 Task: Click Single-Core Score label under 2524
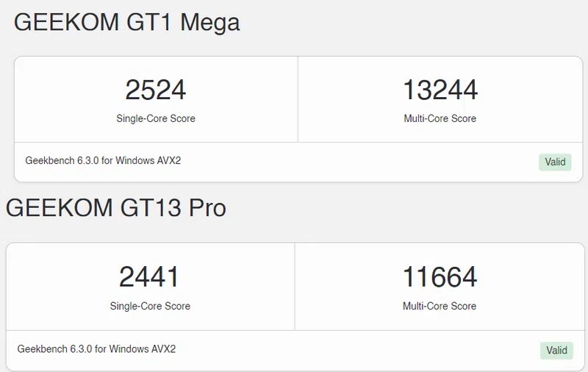(x=156, y=118)
